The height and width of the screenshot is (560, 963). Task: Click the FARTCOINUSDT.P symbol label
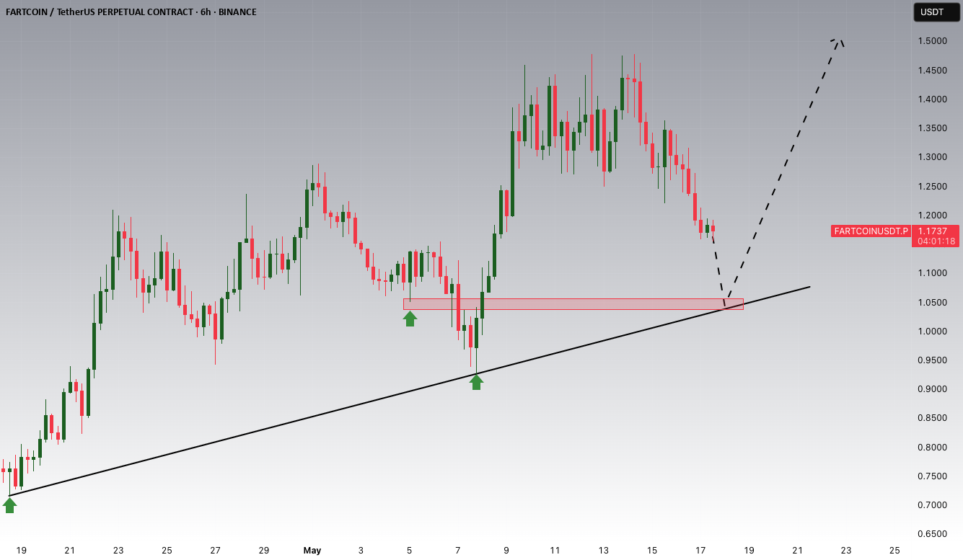point(869,231)
